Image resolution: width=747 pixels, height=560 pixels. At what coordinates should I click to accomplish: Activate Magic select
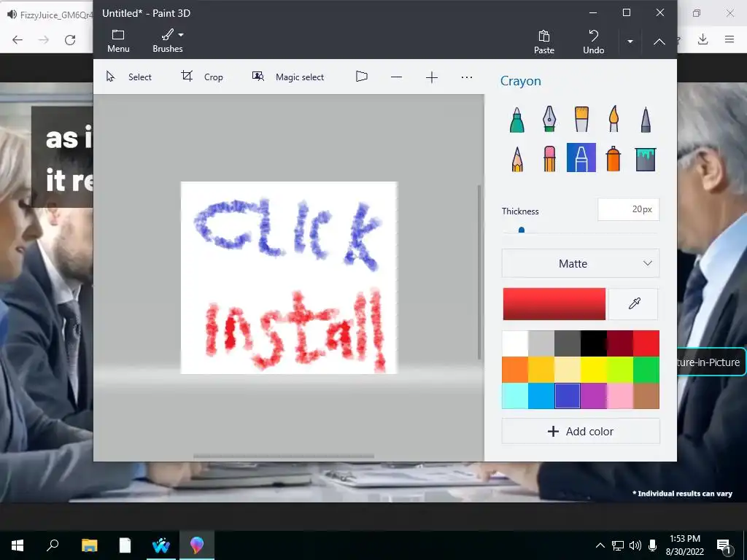(x=287, y=77)
